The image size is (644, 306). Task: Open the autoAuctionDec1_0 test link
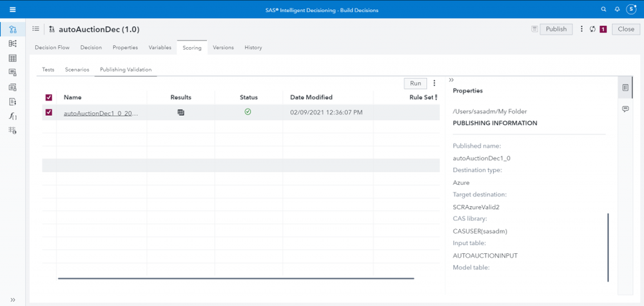(x=101, y=113)
